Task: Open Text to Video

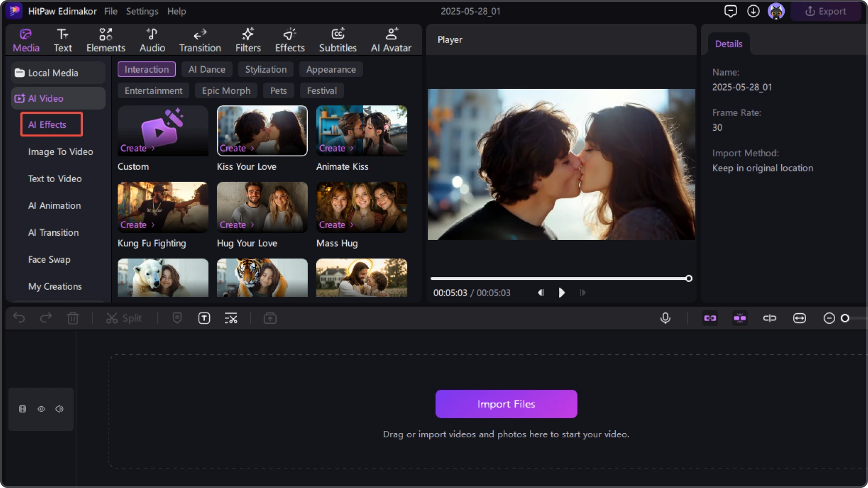Action: (55, 179)
